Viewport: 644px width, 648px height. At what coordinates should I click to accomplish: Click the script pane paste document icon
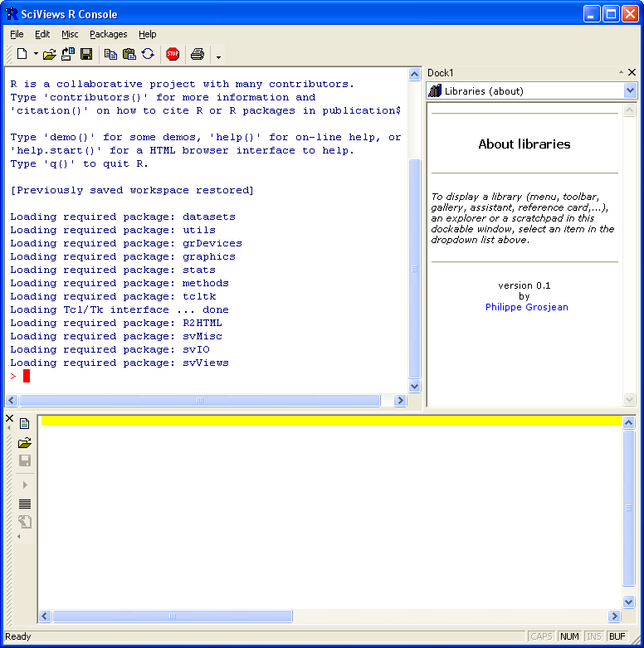25,522
